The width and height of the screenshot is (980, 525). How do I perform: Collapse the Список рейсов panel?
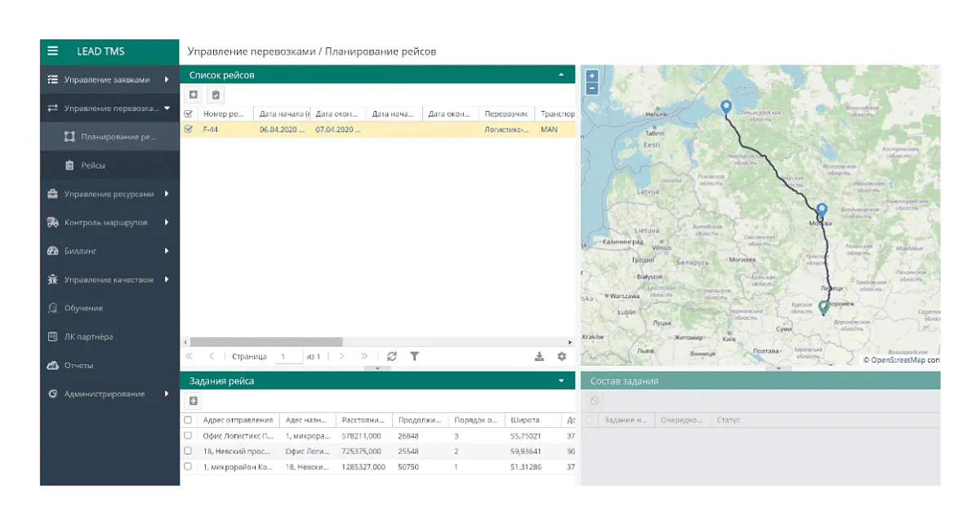[x=563, y=75]
